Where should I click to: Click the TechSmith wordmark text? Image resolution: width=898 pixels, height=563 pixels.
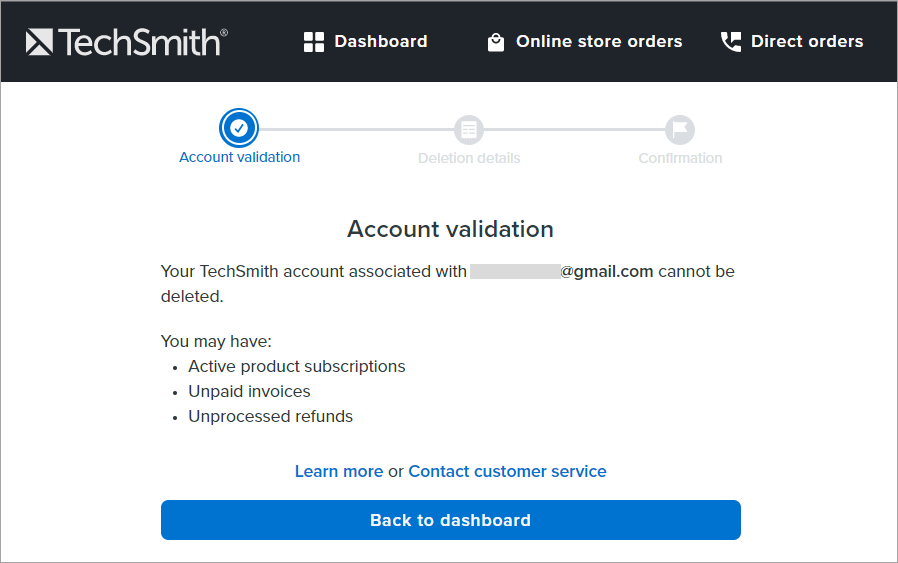(142, 42)
